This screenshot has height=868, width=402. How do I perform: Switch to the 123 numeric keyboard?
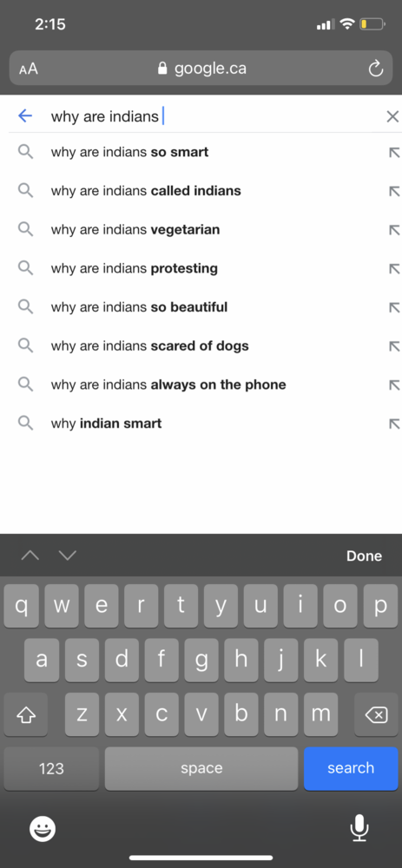51,768
